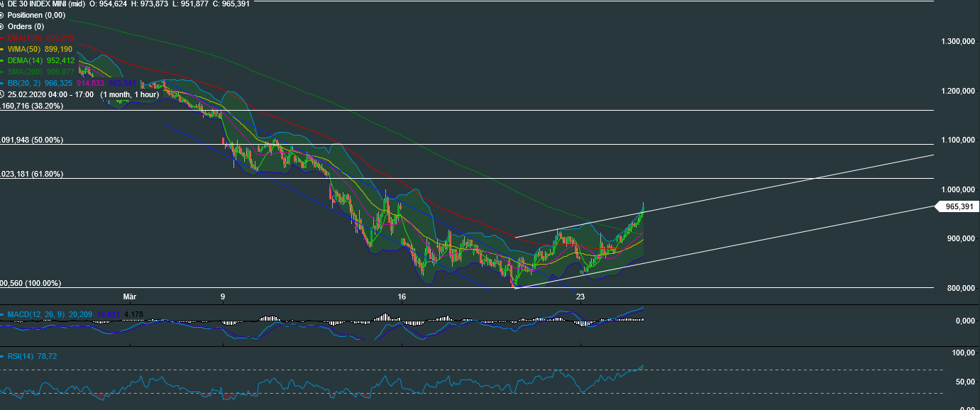Click the EMA(100) value 892,219

point(59,38)
